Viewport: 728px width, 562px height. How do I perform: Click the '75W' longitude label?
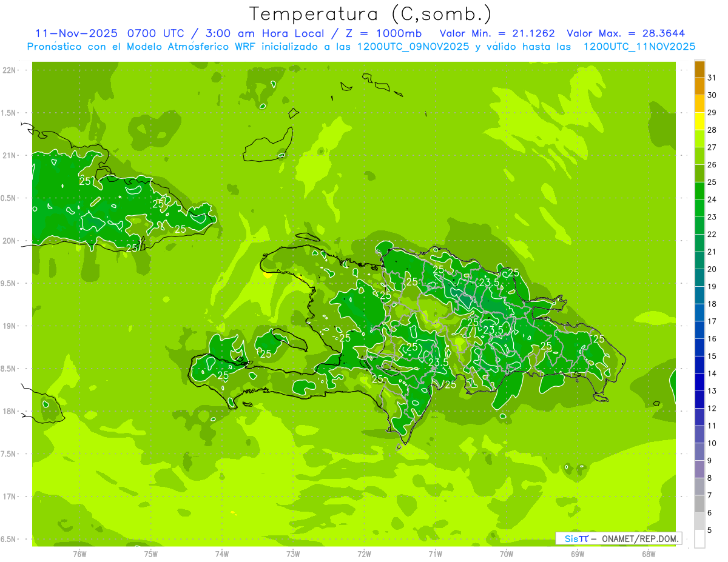coord(151,554)
